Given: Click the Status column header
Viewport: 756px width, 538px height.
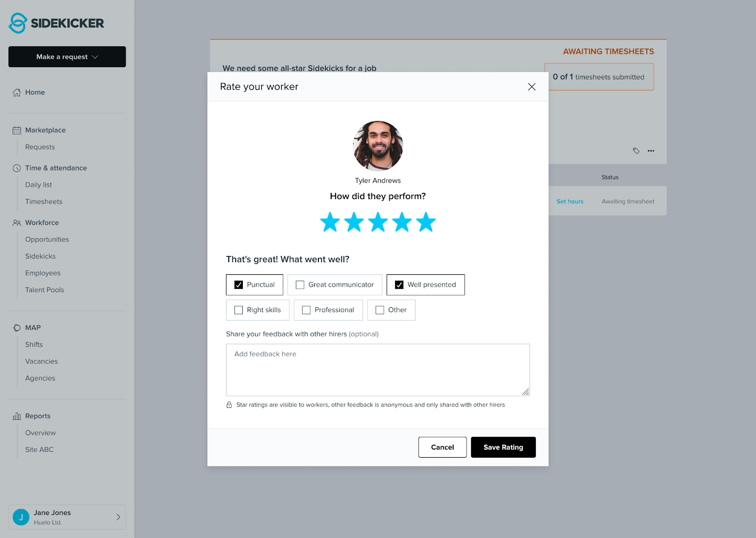Looking at the screenshot, I should pos(610,177).
